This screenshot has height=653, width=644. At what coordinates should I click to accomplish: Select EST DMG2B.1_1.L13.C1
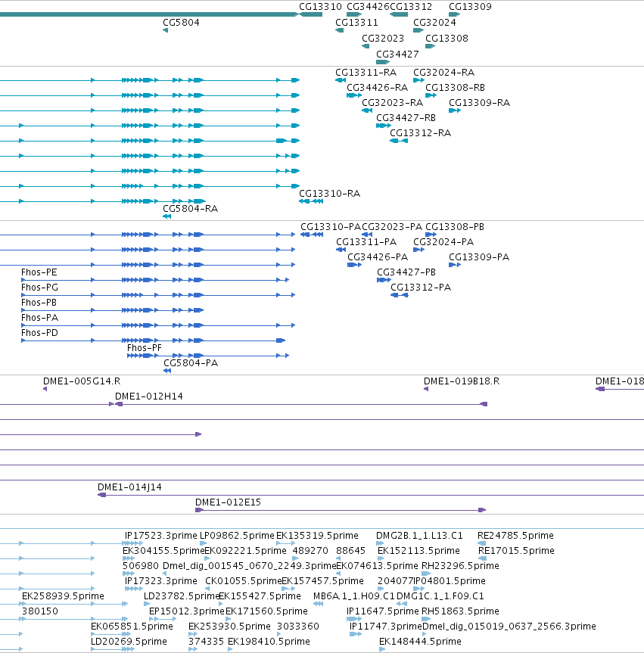point(419,536)
